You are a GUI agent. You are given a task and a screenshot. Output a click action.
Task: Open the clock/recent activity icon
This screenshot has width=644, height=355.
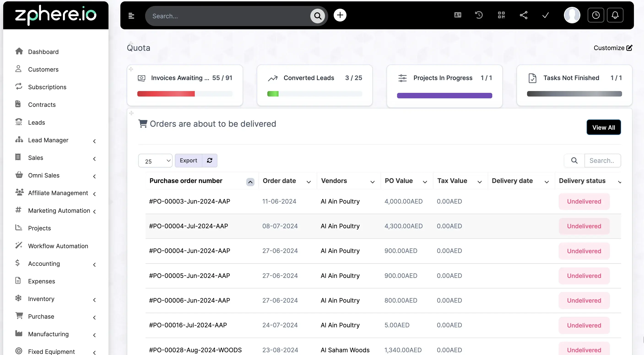[x=596, y=15]
